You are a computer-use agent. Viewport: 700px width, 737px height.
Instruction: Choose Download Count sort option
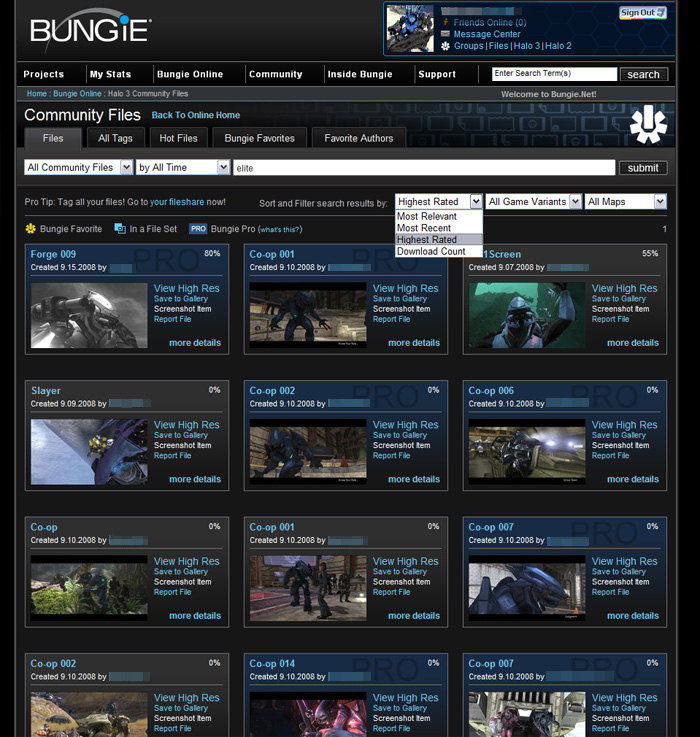(431, 251)
